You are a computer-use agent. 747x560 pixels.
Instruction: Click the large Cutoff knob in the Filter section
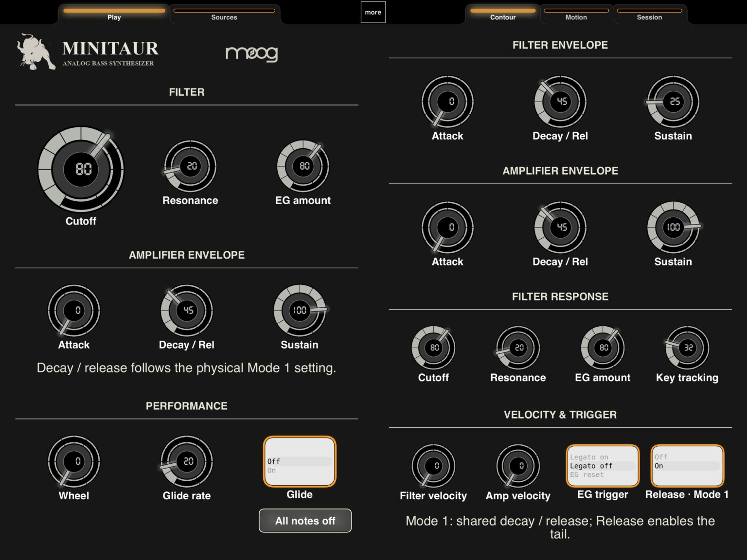pos(81,169)
